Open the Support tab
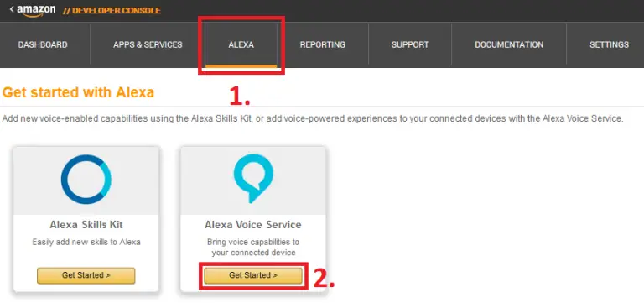The height and width of the screenshot is (303, 644). 410,44
